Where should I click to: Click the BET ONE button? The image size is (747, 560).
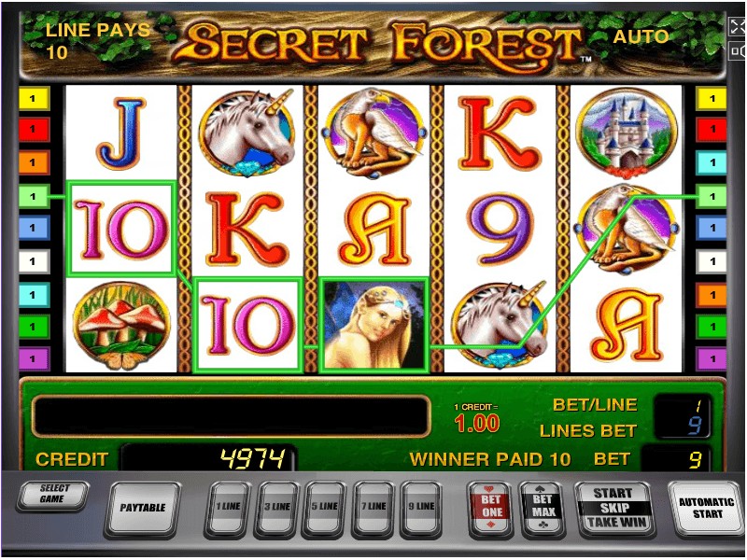tap(491, 508)
